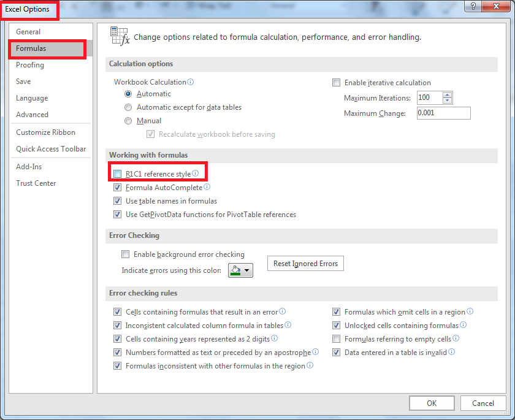Select Automatic workbook calculation
515x420 pixels.
point(128,94)
